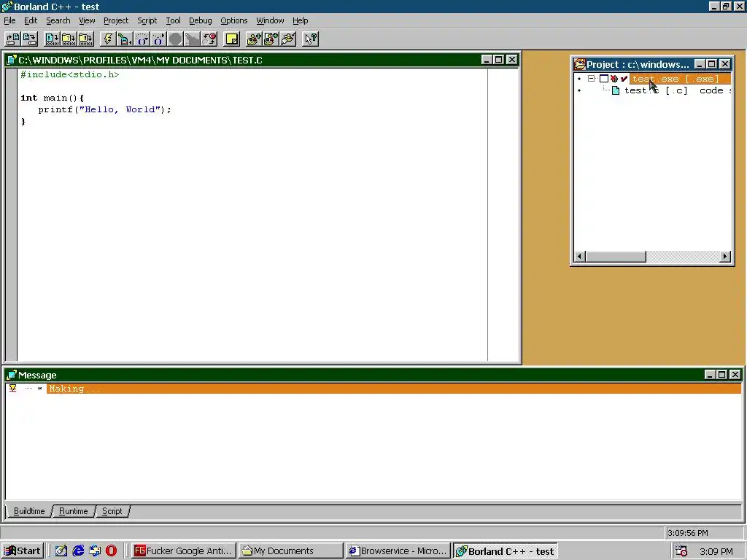Switch to the Script message tab
The height and width of the screenshot is (560, 747).
pyautogui.click(x=112, y=511)
